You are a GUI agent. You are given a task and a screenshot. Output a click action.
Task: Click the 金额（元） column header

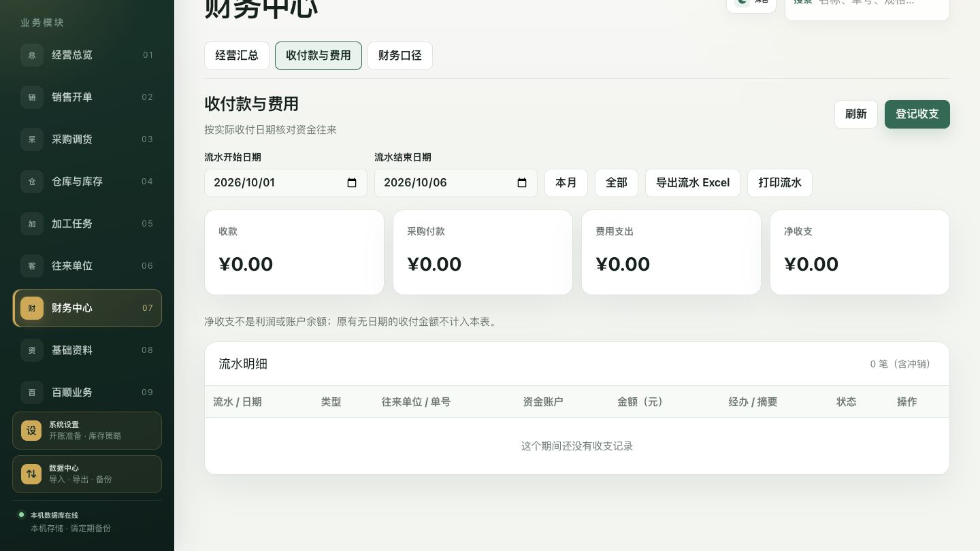tap(640, 402)
